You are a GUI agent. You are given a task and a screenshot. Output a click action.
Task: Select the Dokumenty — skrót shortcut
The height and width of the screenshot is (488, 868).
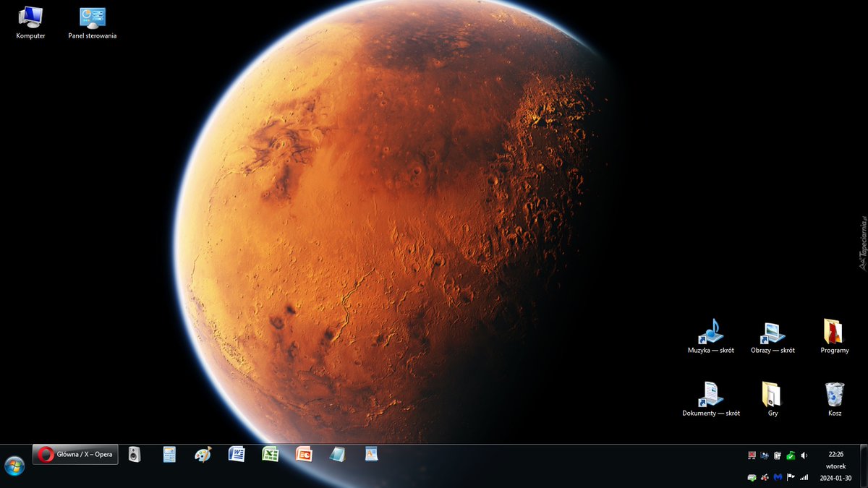(x=711, y=399)
